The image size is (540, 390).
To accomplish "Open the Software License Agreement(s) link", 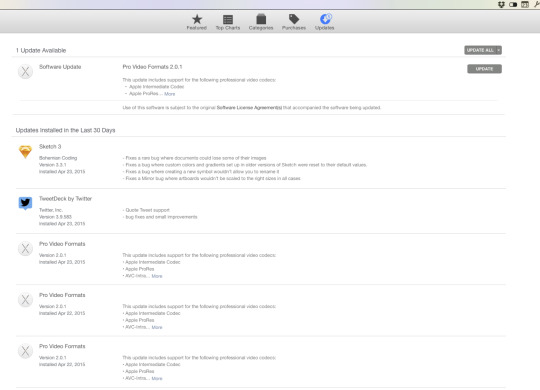I will pos(249,107).
